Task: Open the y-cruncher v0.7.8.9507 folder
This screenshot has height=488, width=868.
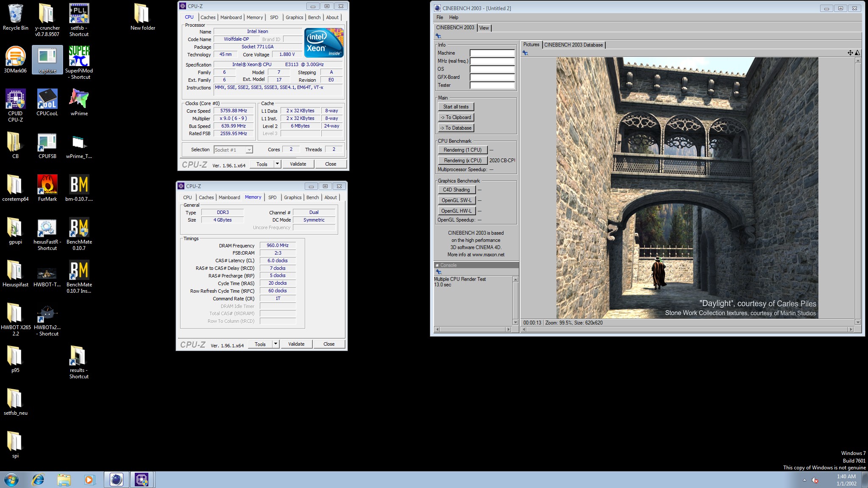Action: (x=47, y=19)
